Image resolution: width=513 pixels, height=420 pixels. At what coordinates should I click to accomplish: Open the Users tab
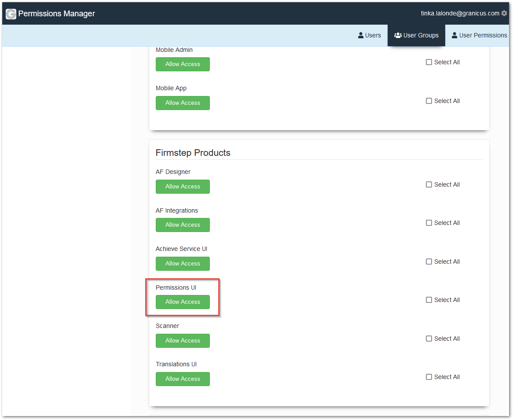[x=370, y=35]
